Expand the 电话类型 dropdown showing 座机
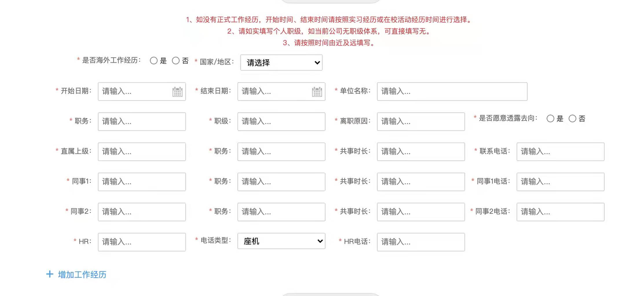This screenshot has width=644, height=296. pos(281,241)
